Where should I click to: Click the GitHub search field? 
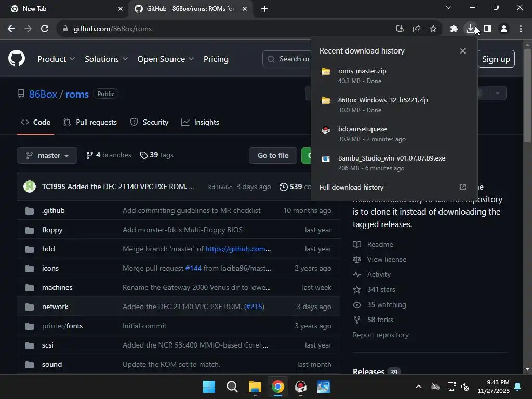pos(287,59)
